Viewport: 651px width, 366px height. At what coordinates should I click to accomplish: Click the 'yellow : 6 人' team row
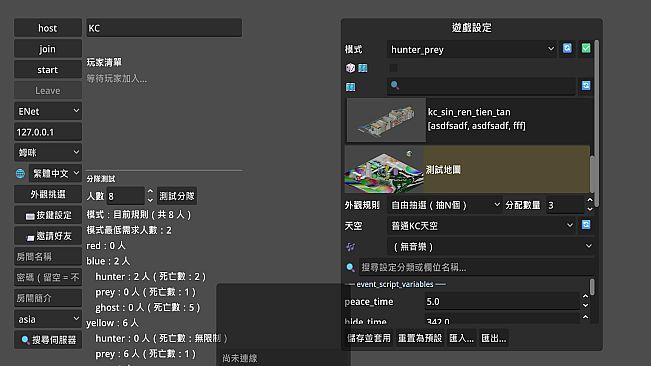(x=113, y=323)
